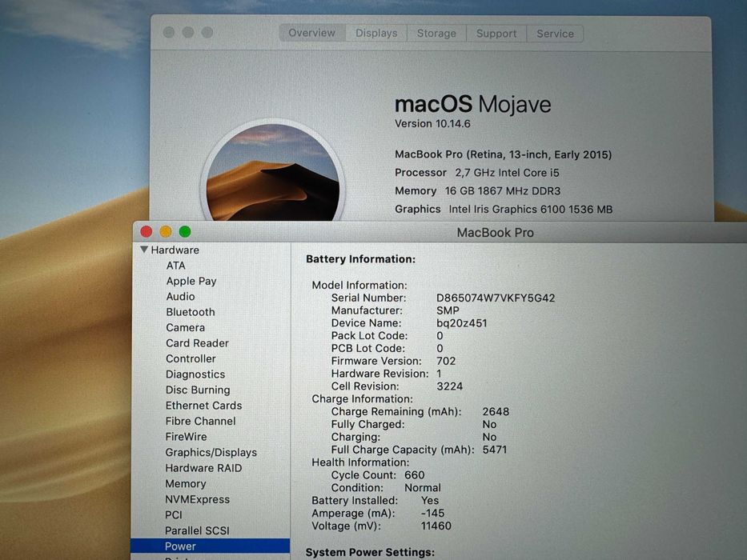Click the Amperage value -145
The image size is (747, 560).
click(x=432, y=514)
